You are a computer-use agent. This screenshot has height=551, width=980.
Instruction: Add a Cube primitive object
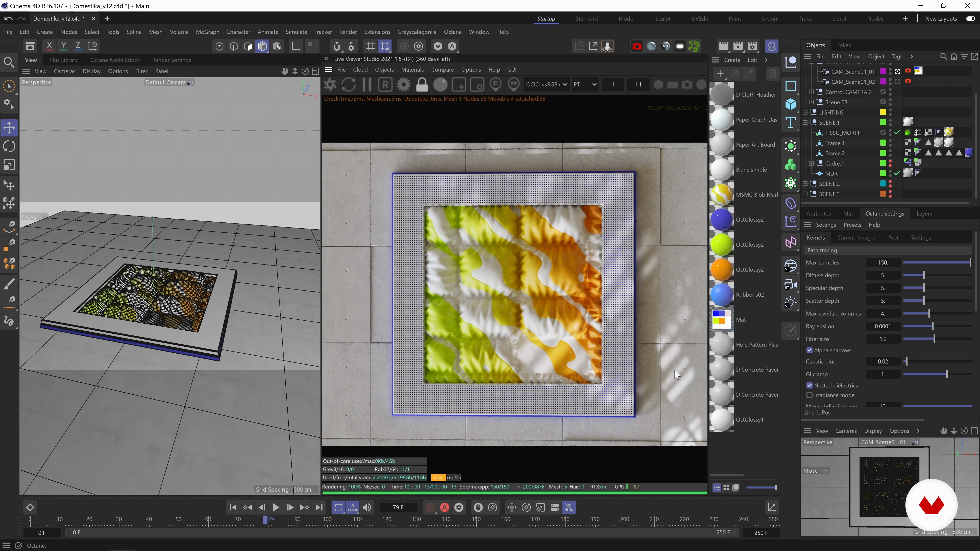pyautogui.click(x=791, y=104)
